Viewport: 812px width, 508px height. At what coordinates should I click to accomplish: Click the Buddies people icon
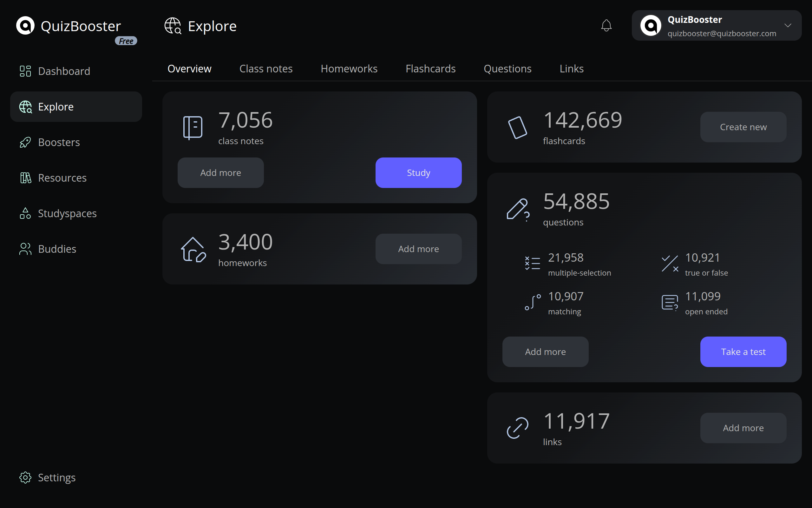point(25,249)
